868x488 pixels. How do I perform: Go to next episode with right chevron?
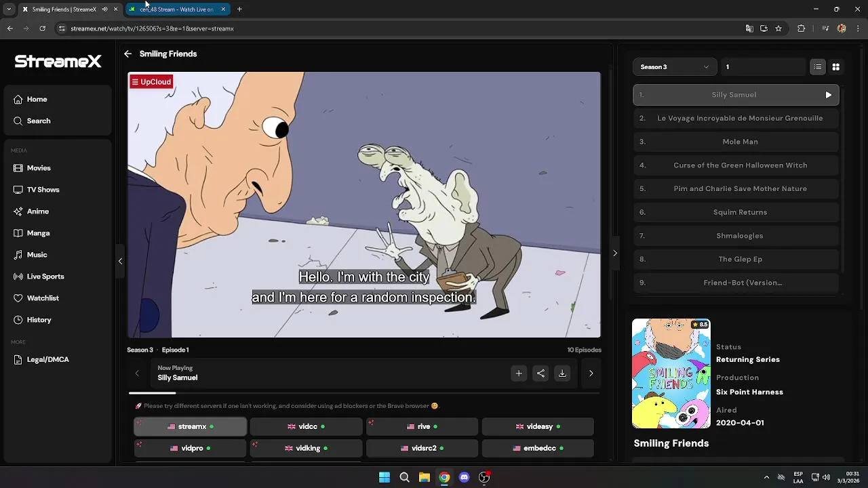[x=591, y=373]
